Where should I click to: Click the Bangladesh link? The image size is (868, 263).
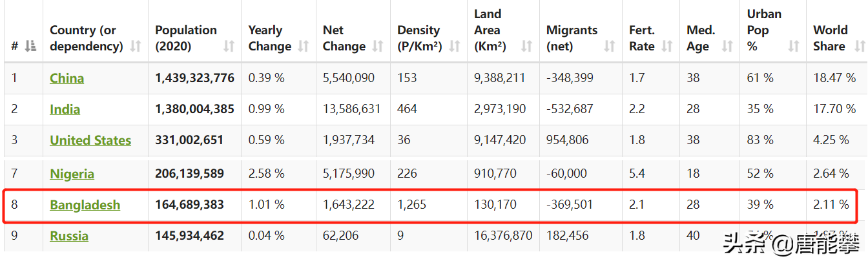[x=85, y=205]
